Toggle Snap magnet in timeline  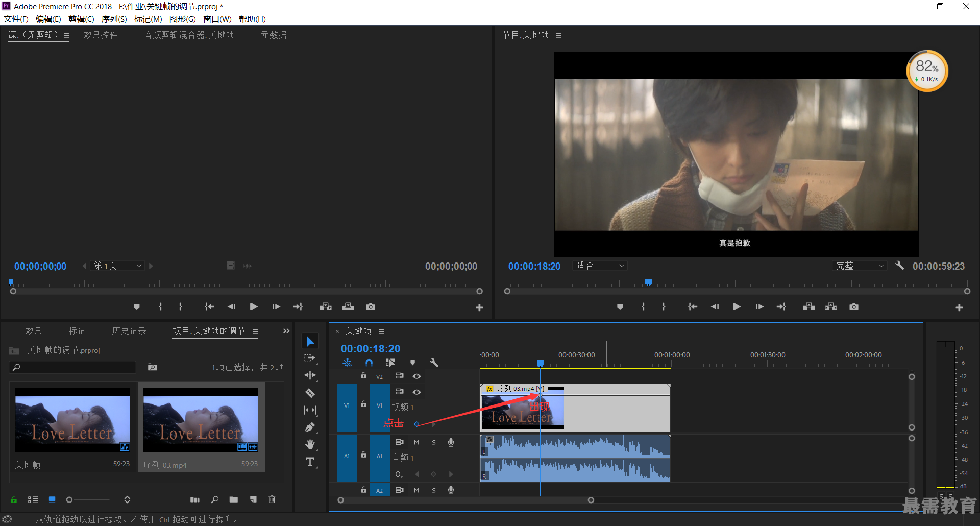tap(369, 363)
